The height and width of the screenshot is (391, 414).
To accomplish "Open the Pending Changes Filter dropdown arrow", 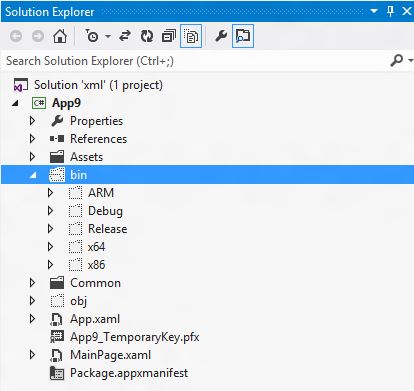I will pyautogui.click(x=108, y=36).
